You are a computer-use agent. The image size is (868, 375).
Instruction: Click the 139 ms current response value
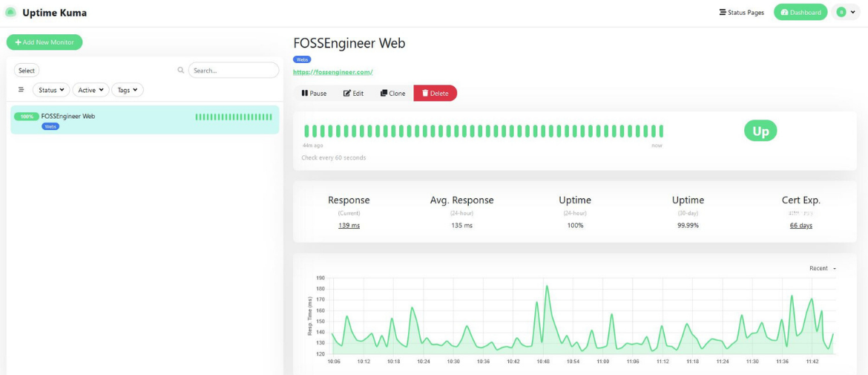click(349, 226)
